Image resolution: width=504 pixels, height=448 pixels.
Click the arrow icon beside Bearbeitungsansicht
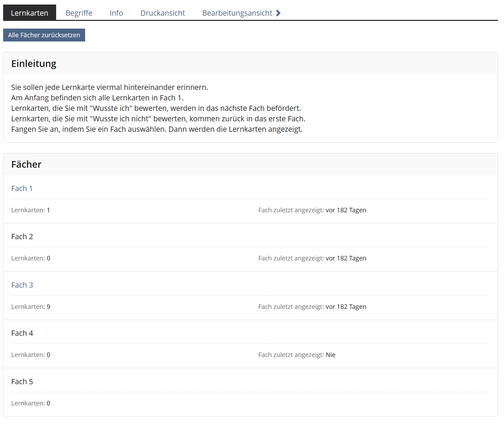278,13
